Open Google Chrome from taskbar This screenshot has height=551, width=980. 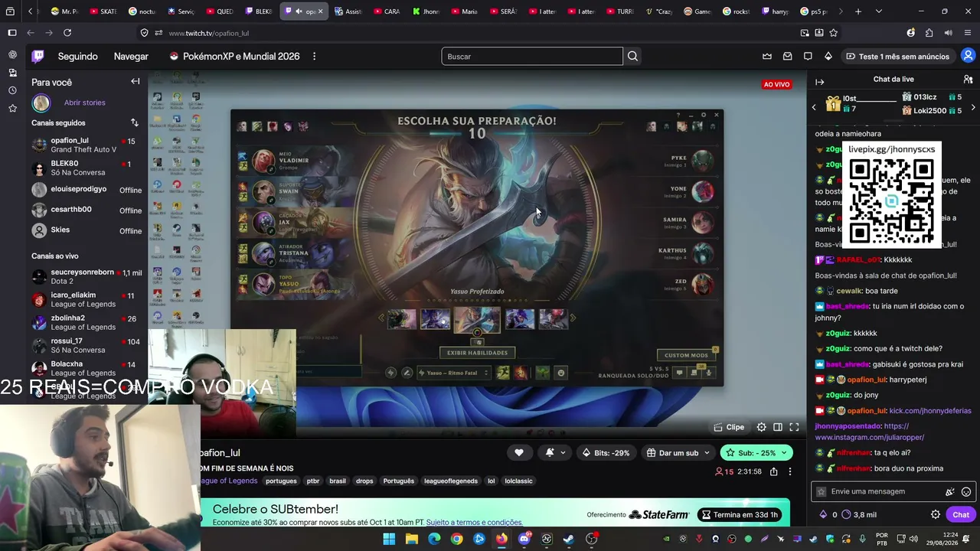pyautogui.click(x=456, y=539)
